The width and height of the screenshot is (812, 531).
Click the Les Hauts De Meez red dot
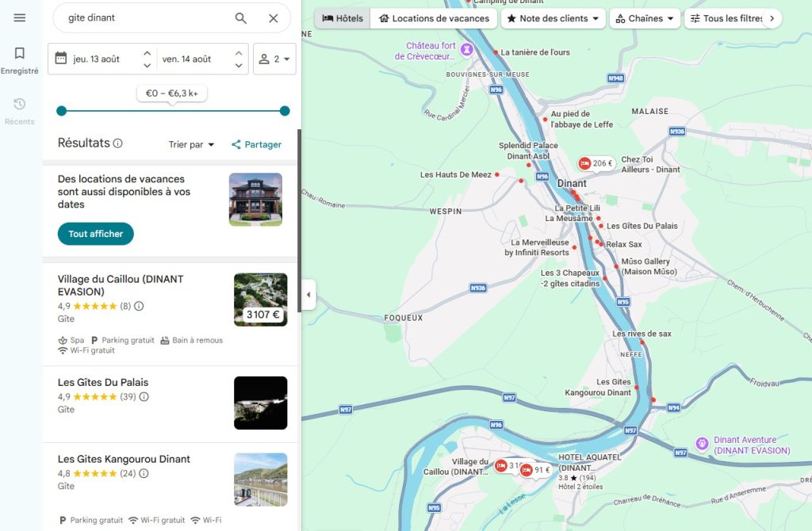pos(496,175)
